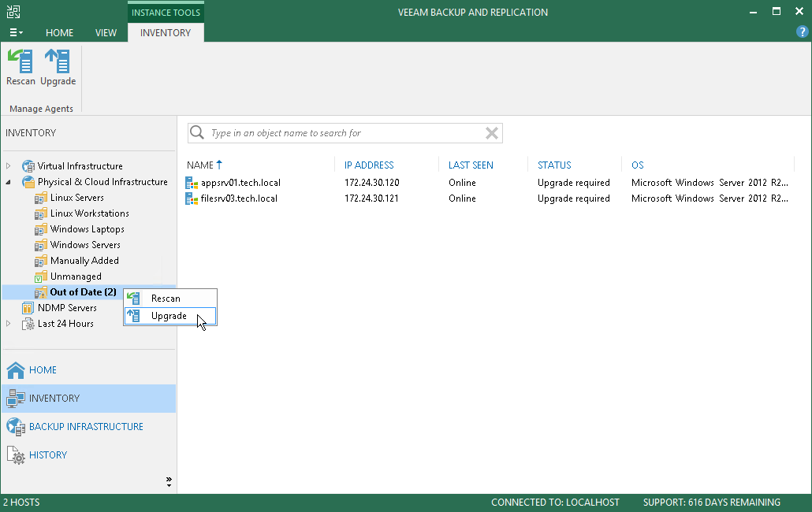Click the Unmanaged folder icon
The width and height of the screenshot is (812, 512).
(x=40, y=276)
